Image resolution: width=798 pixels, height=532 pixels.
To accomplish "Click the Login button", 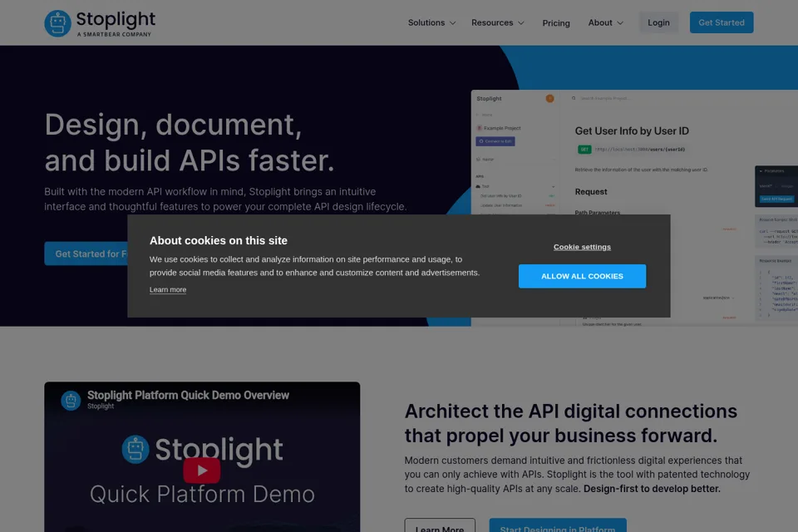I will pos(658,22).
